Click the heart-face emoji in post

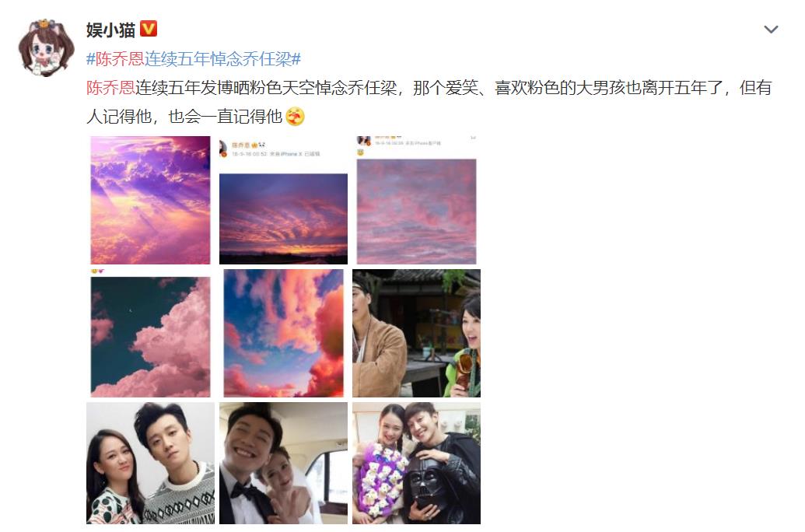(x=296, y=117)
